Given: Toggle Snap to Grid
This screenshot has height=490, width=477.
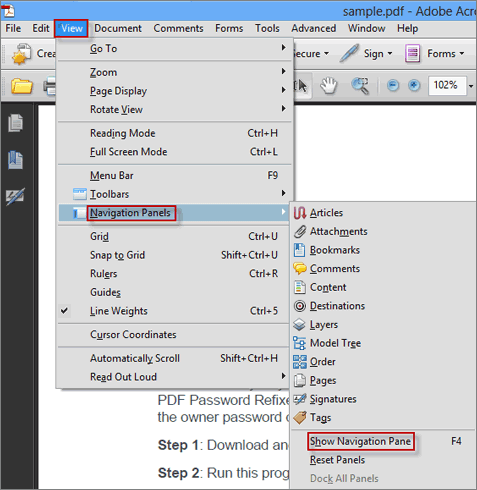Looking at the screenshot, I should (173, 255).
